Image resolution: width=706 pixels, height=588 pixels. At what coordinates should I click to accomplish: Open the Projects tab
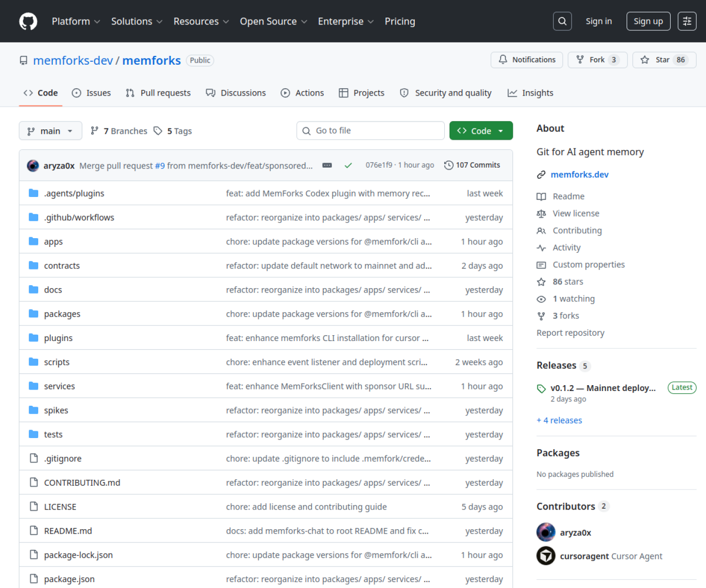pyautogui.click(x=362, y=93)
